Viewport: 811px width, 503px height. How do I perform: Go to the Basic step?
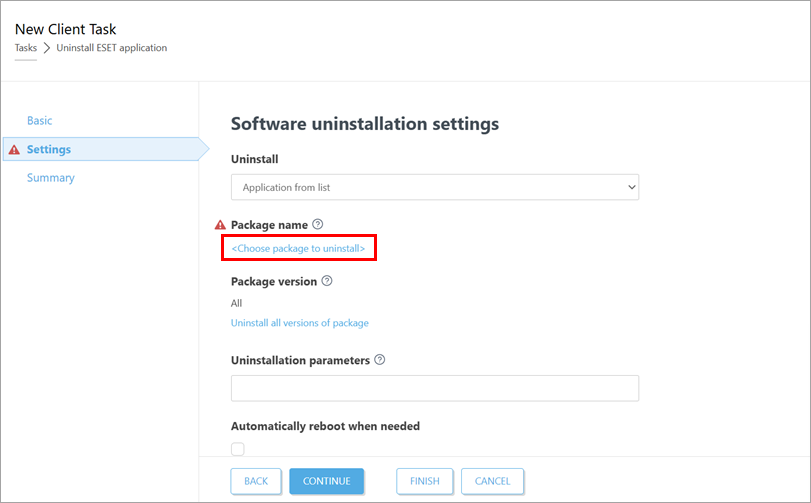(40, 121)
